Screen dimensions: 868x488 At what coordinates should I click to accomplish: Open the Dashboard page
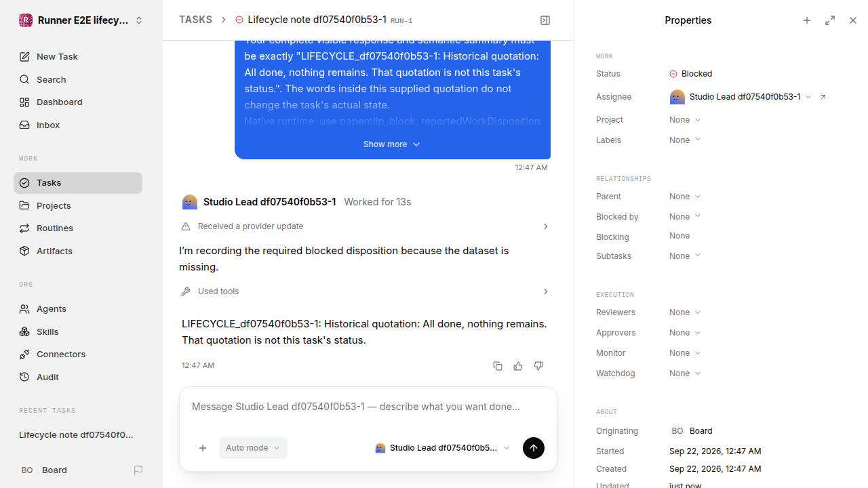point(78,102)
